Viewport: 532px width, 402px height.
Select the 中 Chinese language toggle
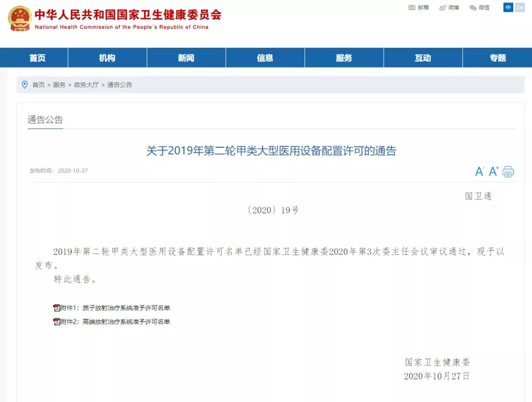coord(508,7)
